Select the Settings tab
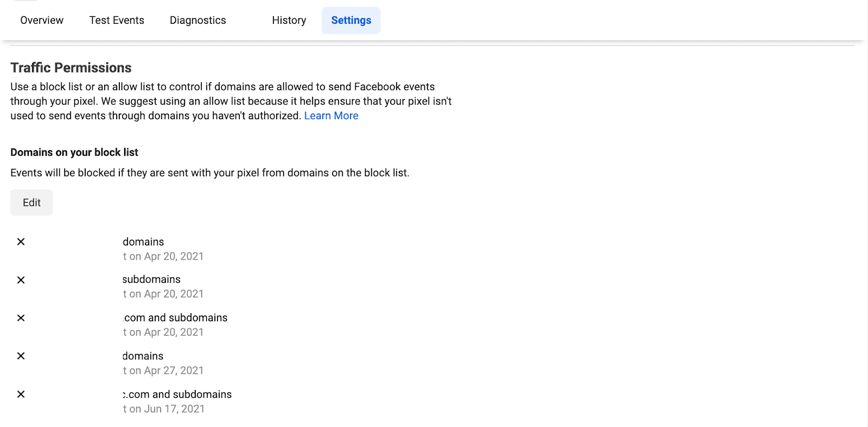The height and width of the screenshot is (427, 868). tap(351, 20)
